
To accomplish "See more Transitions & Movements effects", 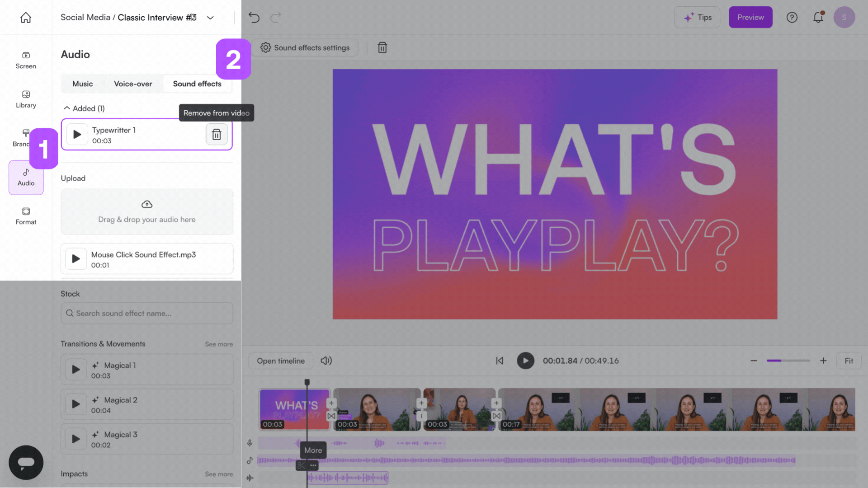I will click(219, 344).
